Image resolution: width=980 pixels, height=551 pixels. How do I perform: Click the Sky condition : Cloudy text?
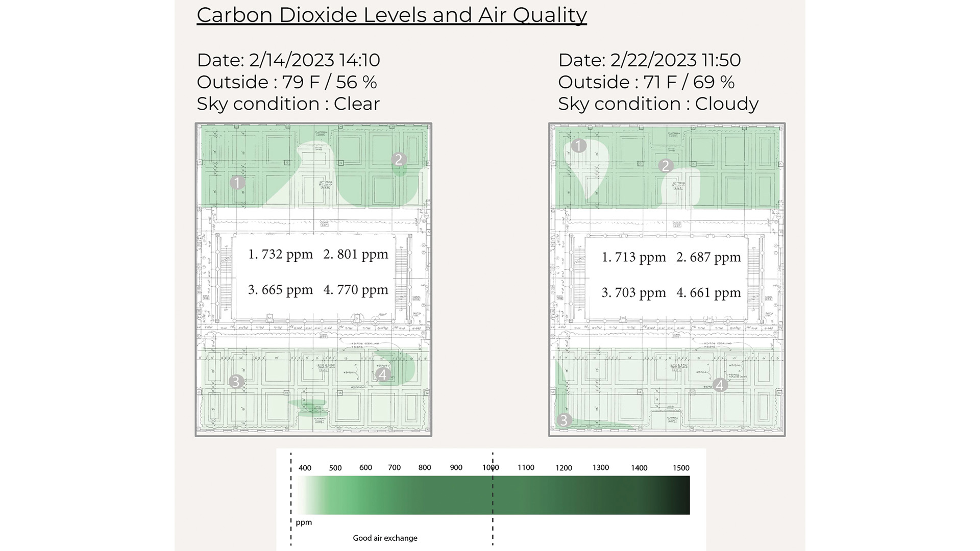(x=658, y=104)
